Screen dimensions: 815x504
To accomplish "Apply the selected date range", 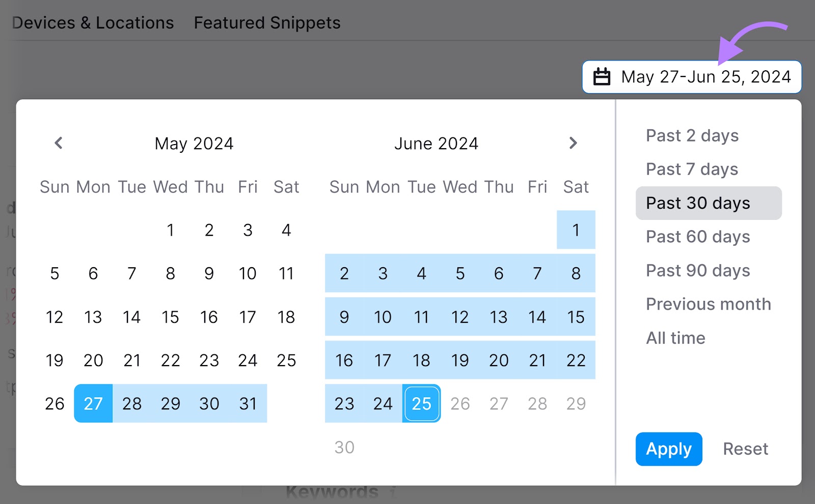I will tap(668, 449).
